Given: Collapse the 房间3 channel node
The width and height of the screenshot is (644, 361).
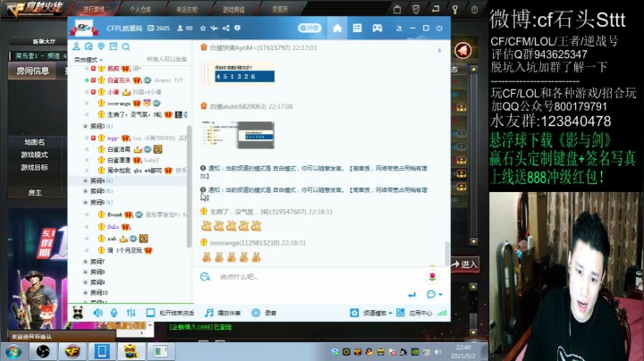Looking at the screenshot, I should point(86,126).
